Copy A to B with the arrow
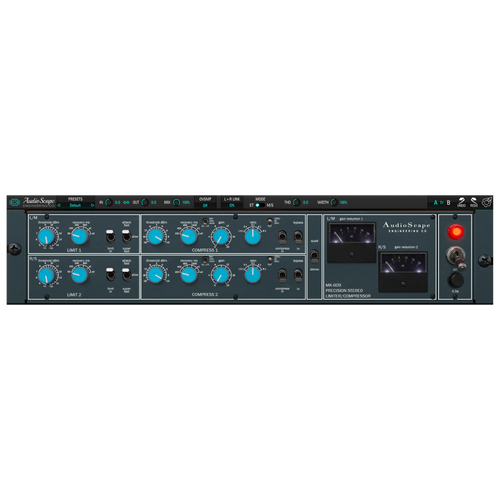The image size is (500, 500). (442, 202)
